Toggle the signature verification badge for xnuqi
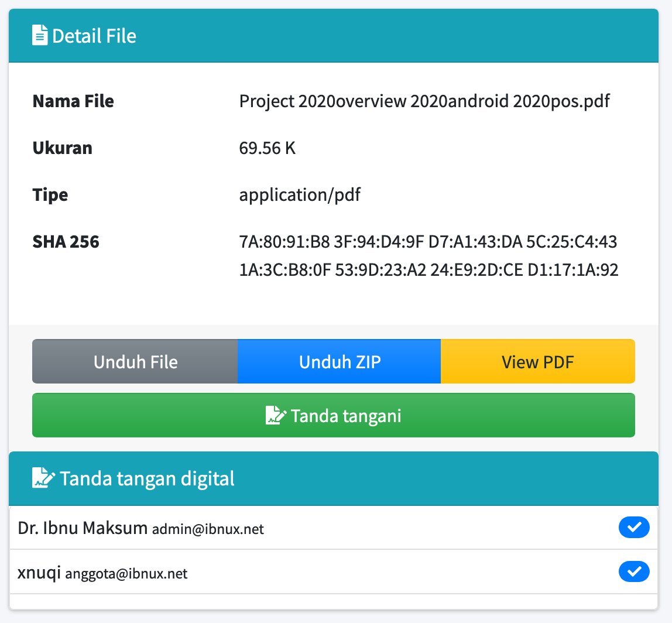The image size is (672, 623). (634, 572)
